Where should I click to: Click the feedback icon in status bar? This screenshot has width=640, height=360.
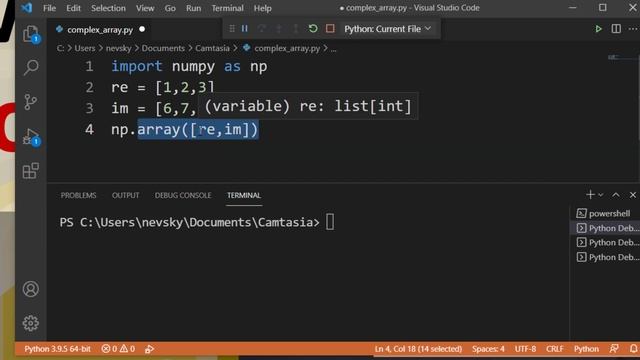click(x=614, y=349)
